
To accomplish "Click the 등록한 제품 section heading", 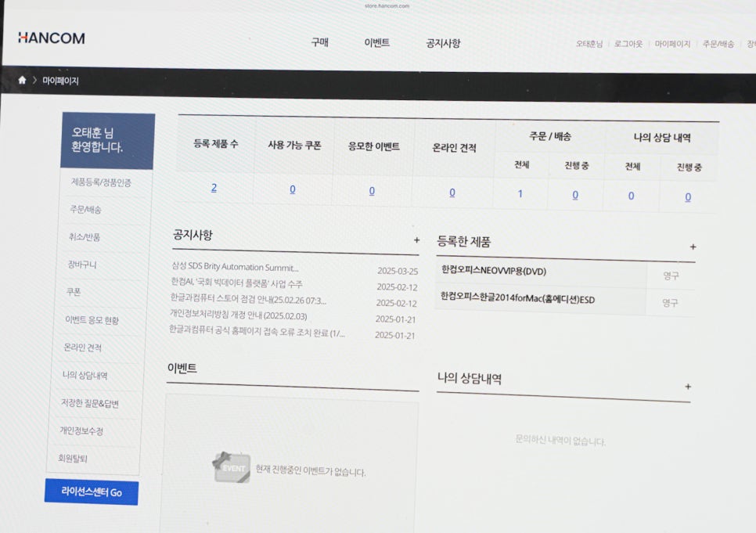I will pyautogui.click(x=463, y=241).
